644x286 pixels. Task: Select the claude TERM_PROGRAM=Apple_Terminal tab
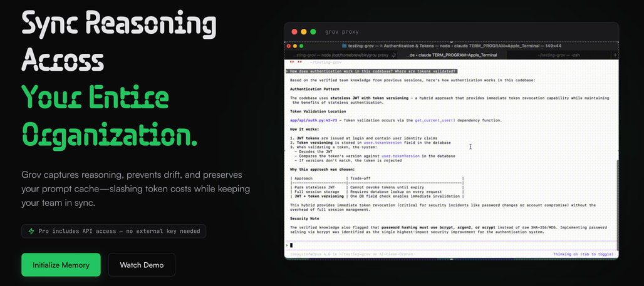[x=451, y=55]
